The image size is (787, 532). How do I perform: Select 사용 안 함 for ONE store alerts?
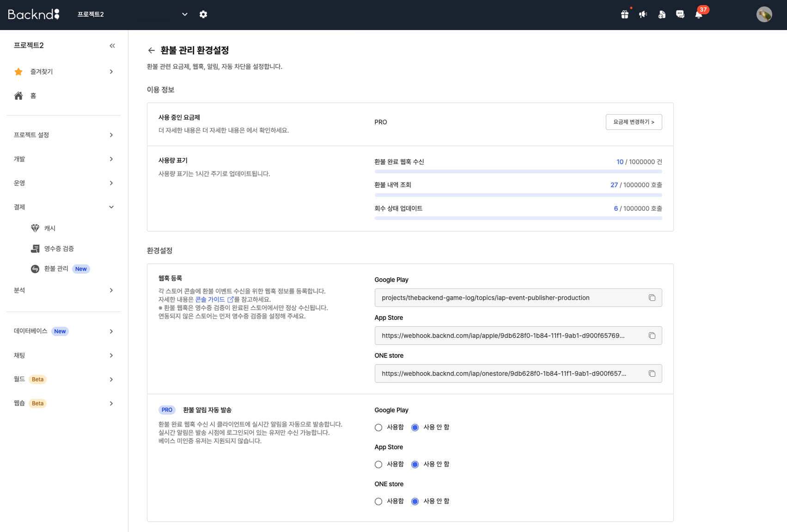(415, 501)
